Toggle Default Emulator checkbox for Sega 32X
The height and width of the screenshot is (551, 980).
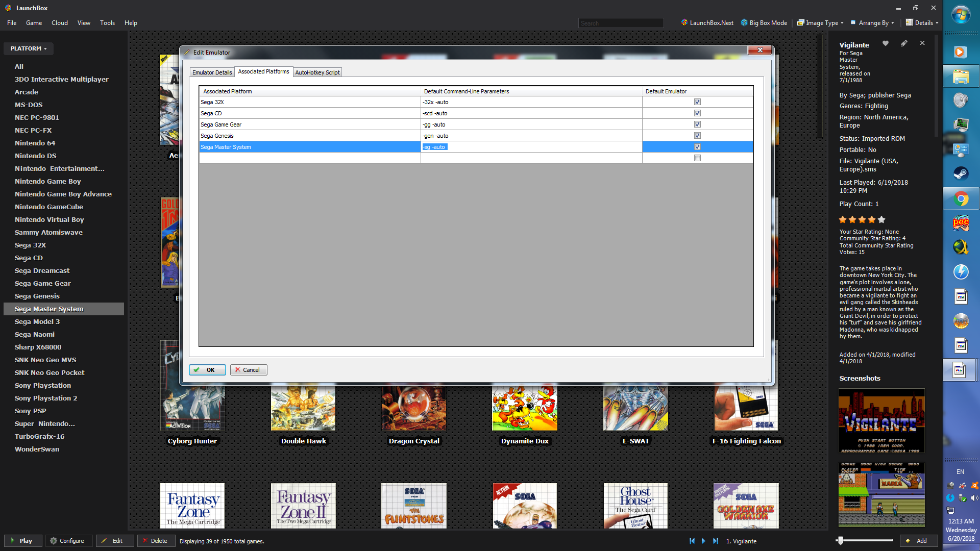[x=697, y=102]
